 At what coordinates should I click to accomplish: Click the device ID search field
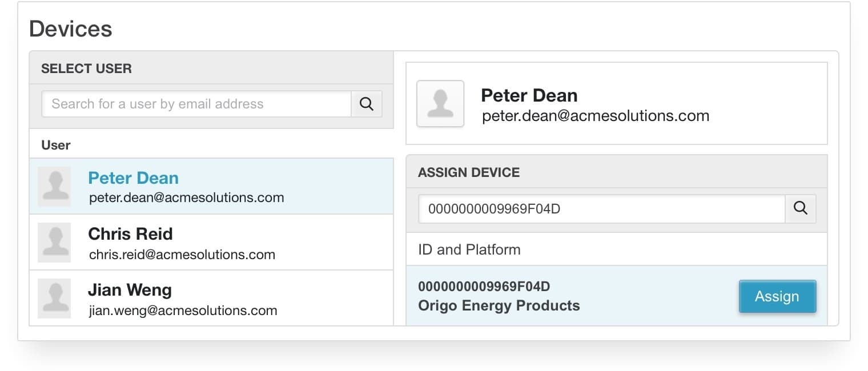coord(602,209)
